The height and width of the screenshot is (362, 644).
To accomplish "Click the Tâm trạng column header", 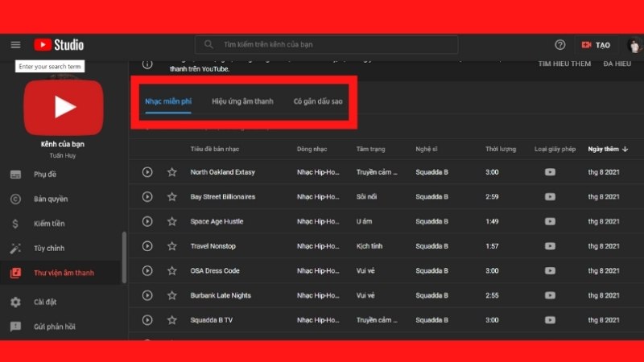I will click(370, 149).
